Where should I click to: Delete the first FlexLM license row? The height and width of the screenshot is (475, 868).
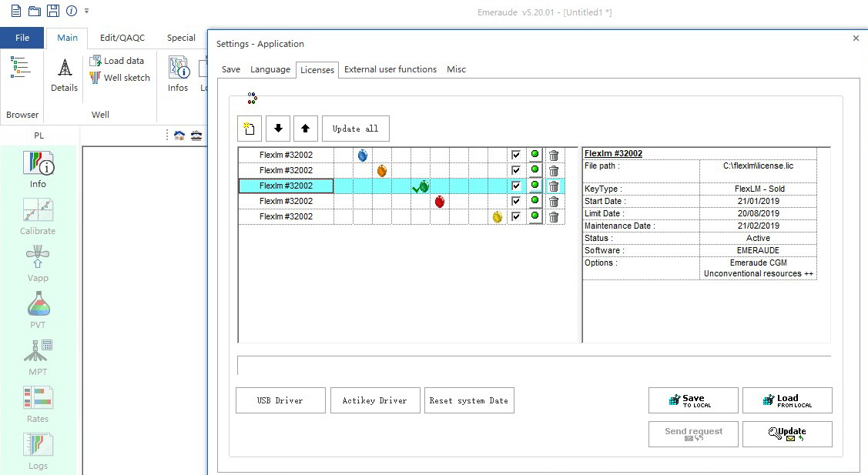point(553,156)
